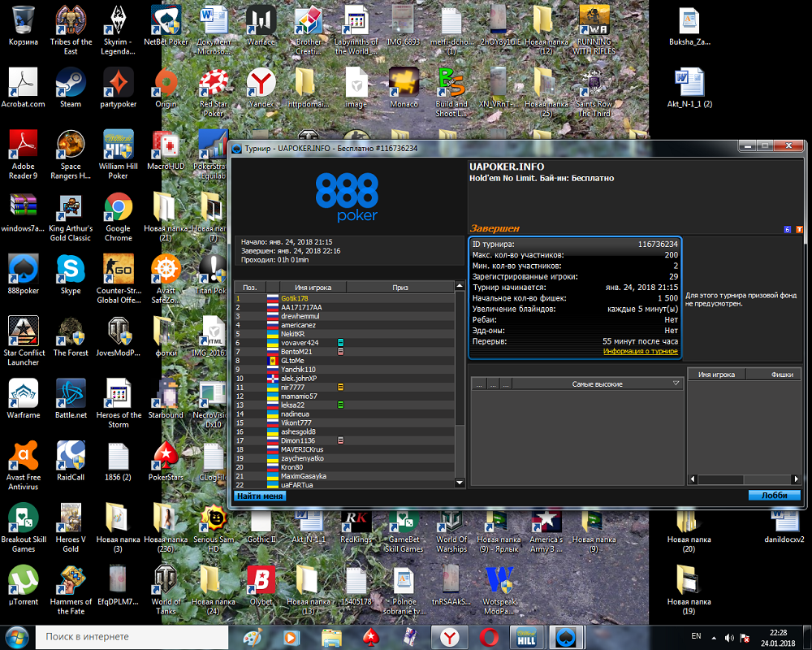Screen dimensions: 812x650
Task: Select the Steam desktop shortcut
Action: click(x=71, y=88)
